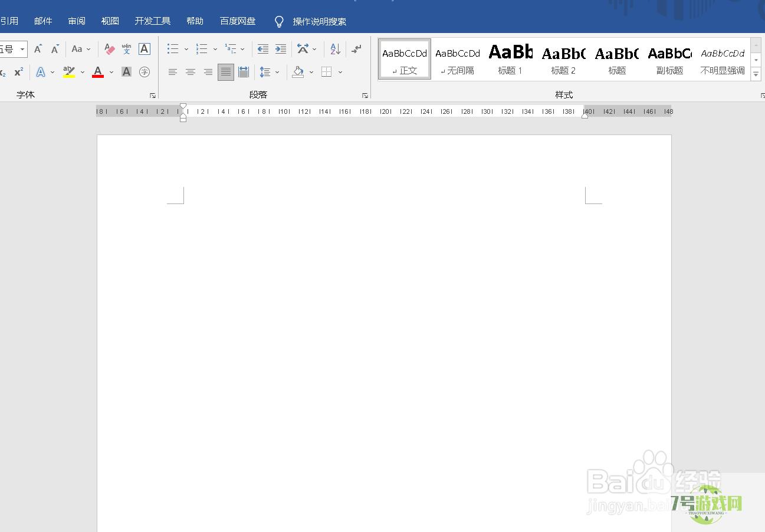Open styles pane launcher

(763, 95)
